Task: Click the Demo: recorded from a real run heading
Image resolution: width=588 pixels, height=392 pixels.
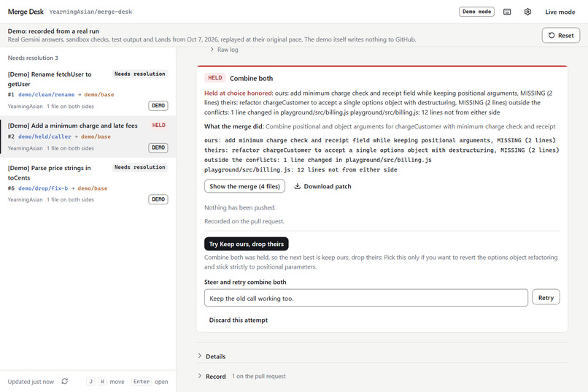Action: pos(53,31)
